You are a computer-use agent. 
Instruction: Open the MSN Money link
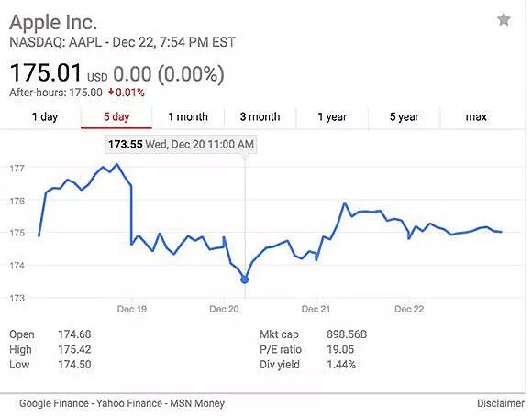coord(197,403)
